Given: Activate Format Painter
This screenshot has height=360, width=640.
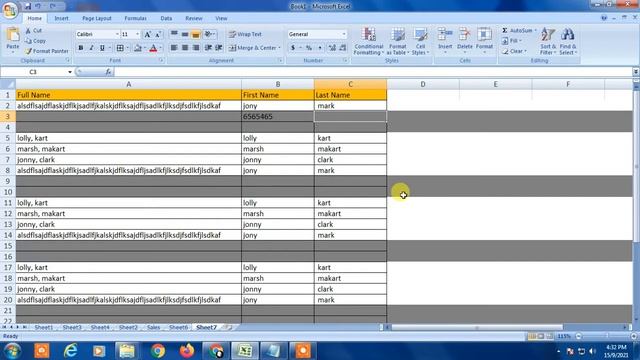Looking at the screenshot, I should coord(47,51).
